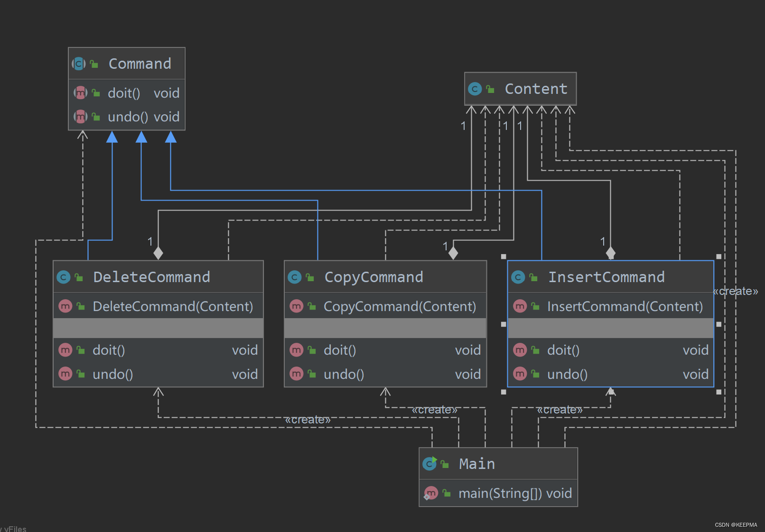
Task: Click the doit() method icon in InsertCommand
Action: [520, 350]
